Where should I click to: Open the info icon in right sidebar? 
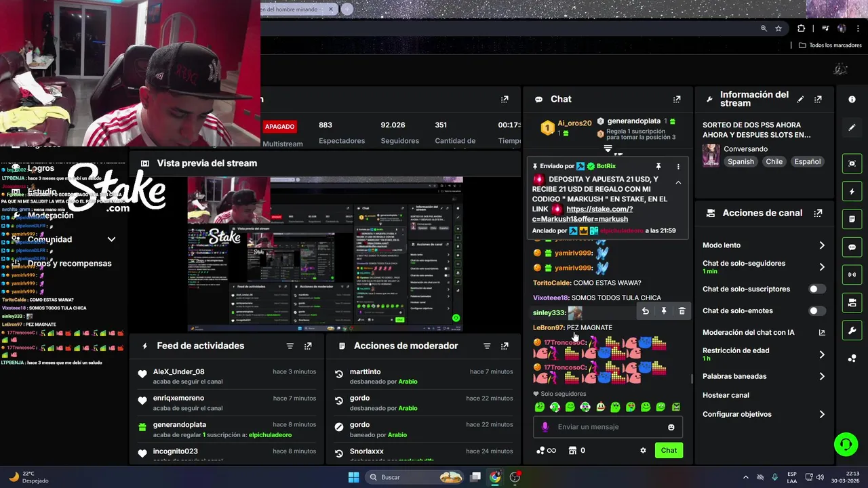pyautogui.click(x=852, y=99)
